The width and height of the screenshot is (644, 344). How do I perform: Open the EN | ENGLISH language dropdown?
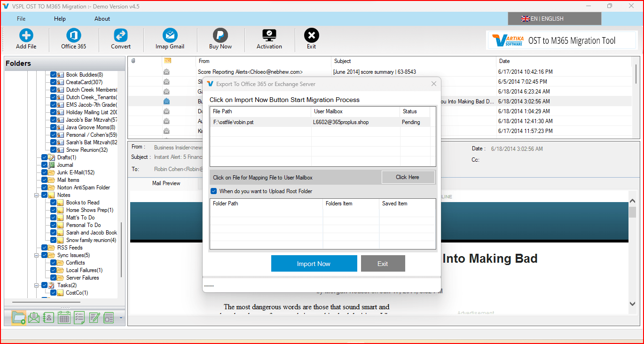tap(555, 19)
